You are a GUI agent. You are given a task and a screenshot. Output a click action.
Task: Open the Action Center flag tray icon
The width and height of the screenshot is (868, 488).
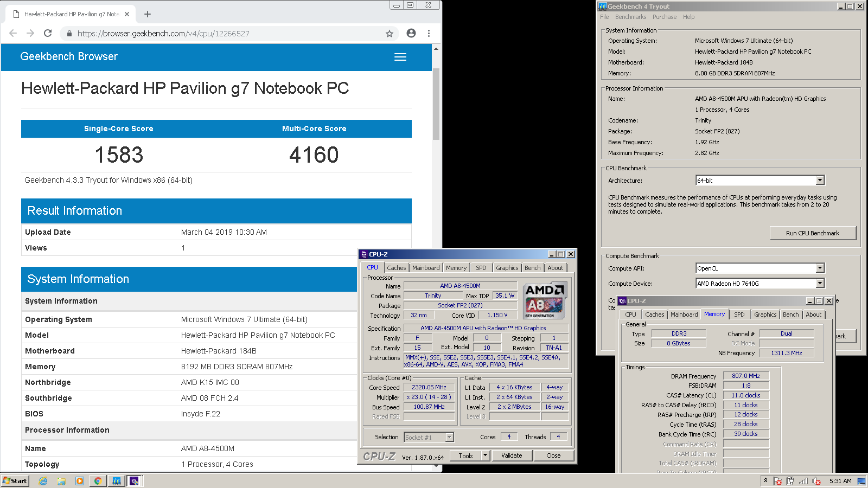tap(777, 481)
